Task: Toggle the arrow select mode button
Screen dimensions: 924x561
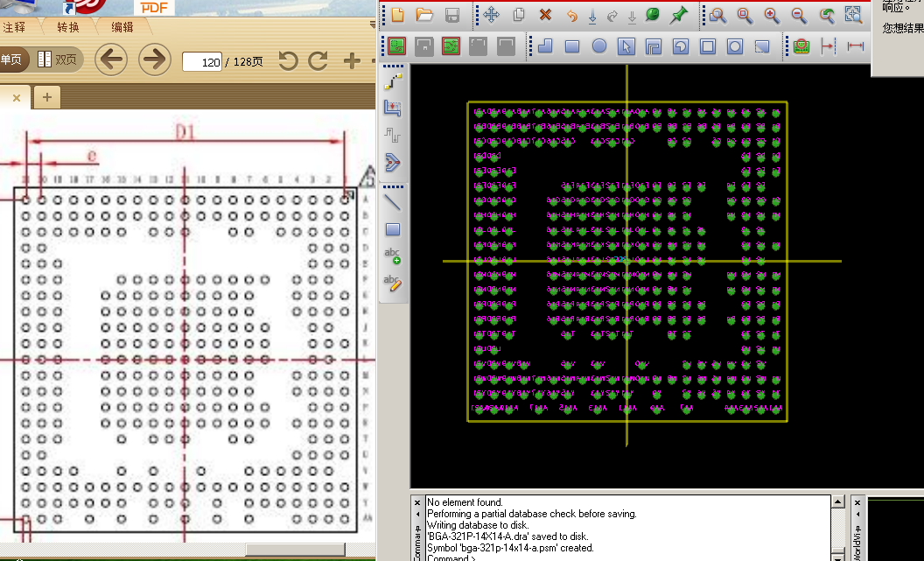Action: point(626,46)
